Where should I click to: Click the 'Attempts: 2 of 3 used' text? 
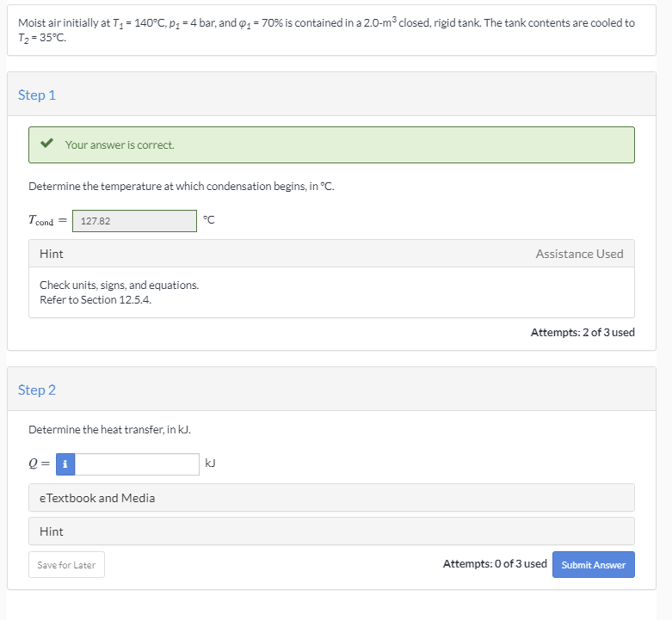coord(583,333)
